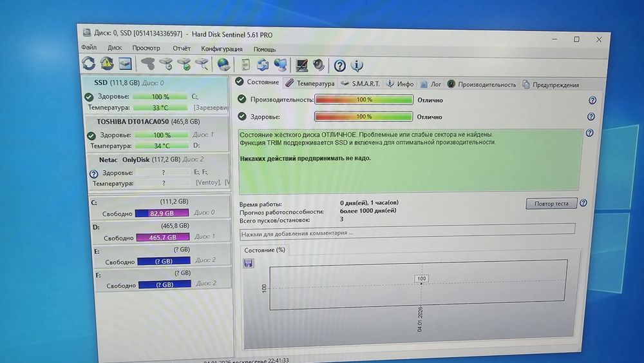Click question icon beside Netac Здоровье
Image resolution: width=644 pixels, height=363 pixels.
pos(93,174)
